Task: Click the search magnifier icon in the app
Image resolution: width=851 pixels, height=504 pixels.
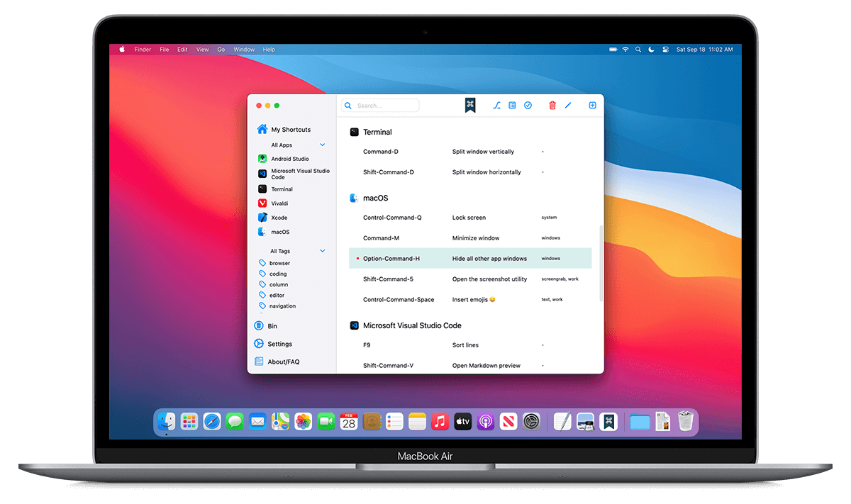Action: point(348,106)
